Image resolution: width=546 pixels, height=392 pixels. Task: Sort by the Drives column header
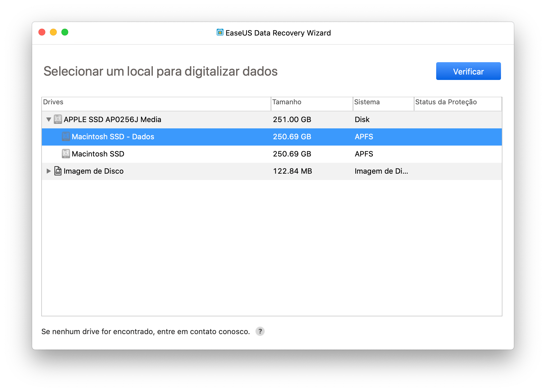coord(156,104)
